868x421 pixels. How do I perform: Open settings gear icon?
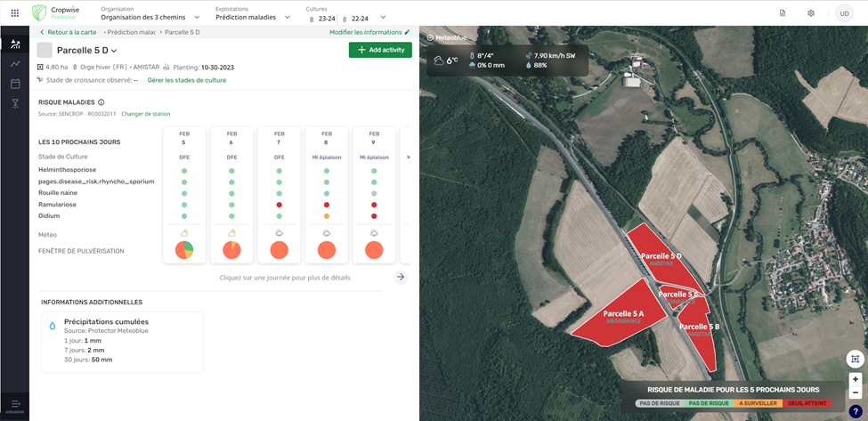click(810, 13)
